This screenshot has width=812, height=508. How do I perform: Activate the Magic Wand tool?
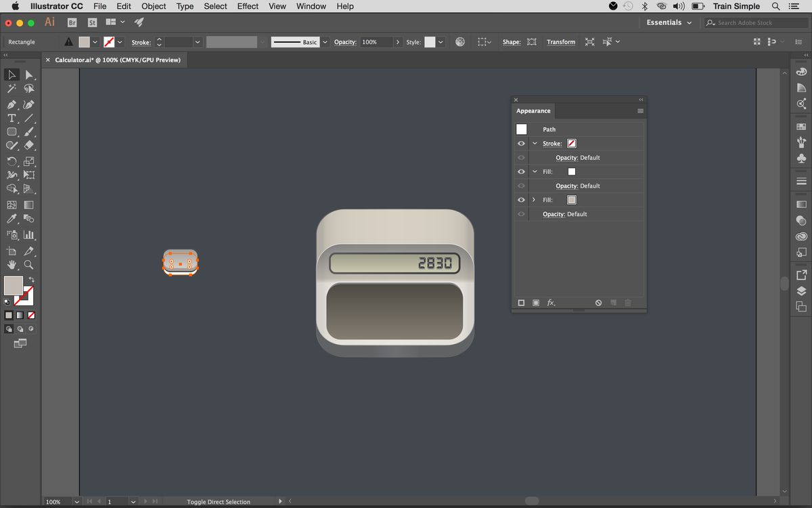(12, 89)
